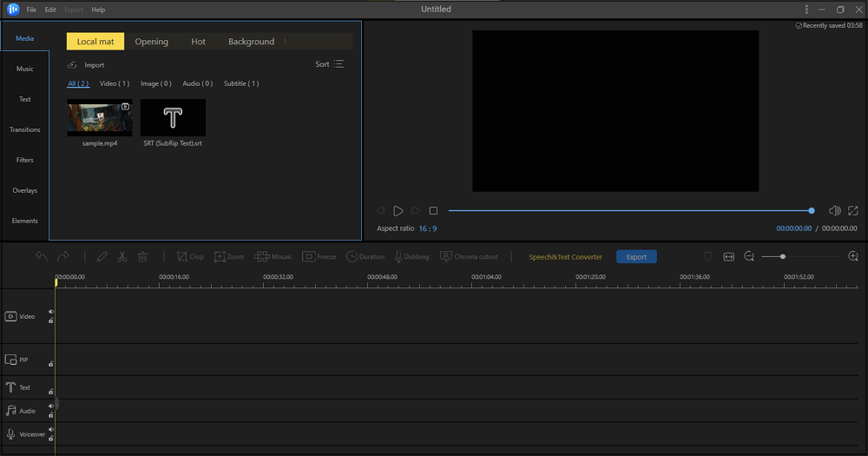Open the Mosaic tool
The image size is (868, 456).
[274, 257]
